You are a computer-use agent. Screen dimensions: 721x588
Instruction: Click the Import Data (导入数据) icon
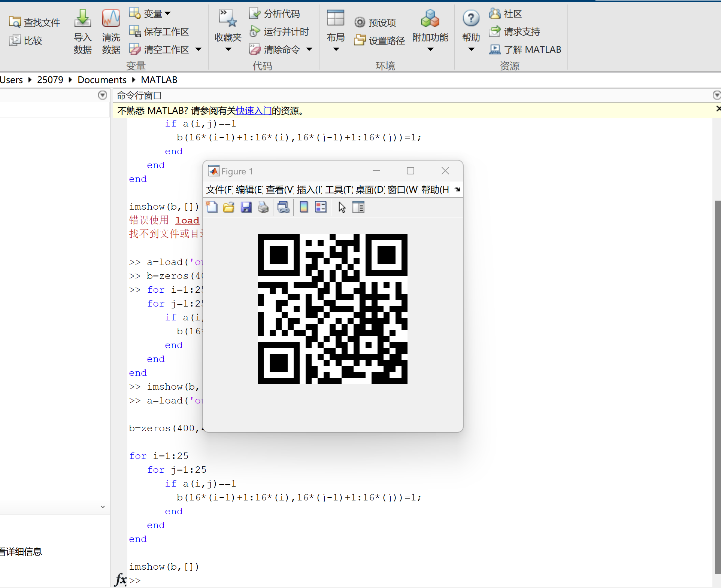(x=82, y=32)
